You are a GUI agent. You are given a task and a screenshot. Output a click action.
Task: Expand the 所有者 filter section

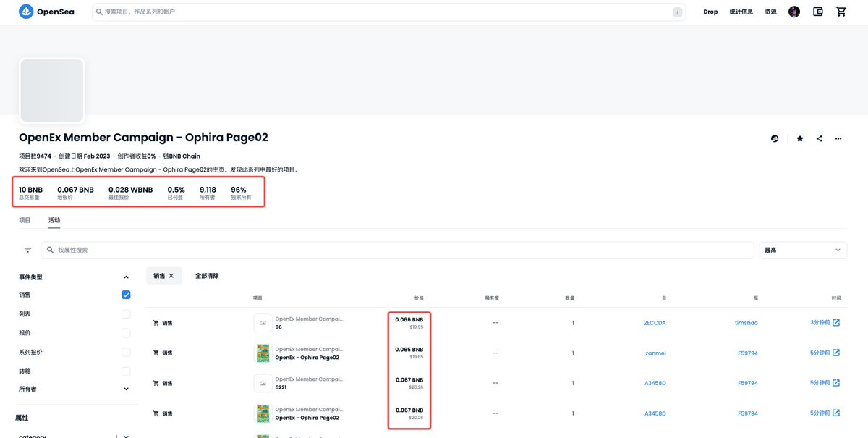point(126,389)
